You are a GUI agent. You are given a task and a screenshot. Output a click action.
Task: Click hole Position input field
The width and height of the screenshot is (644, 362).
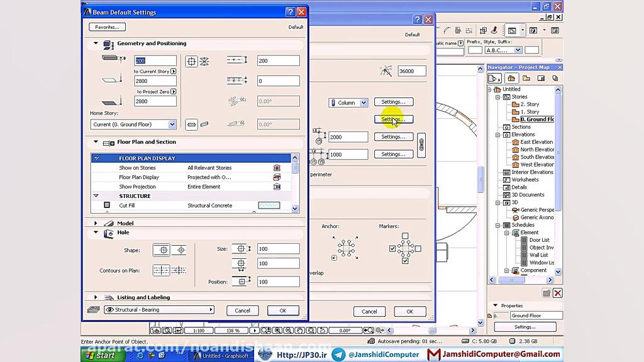click(x=278, y=282)
